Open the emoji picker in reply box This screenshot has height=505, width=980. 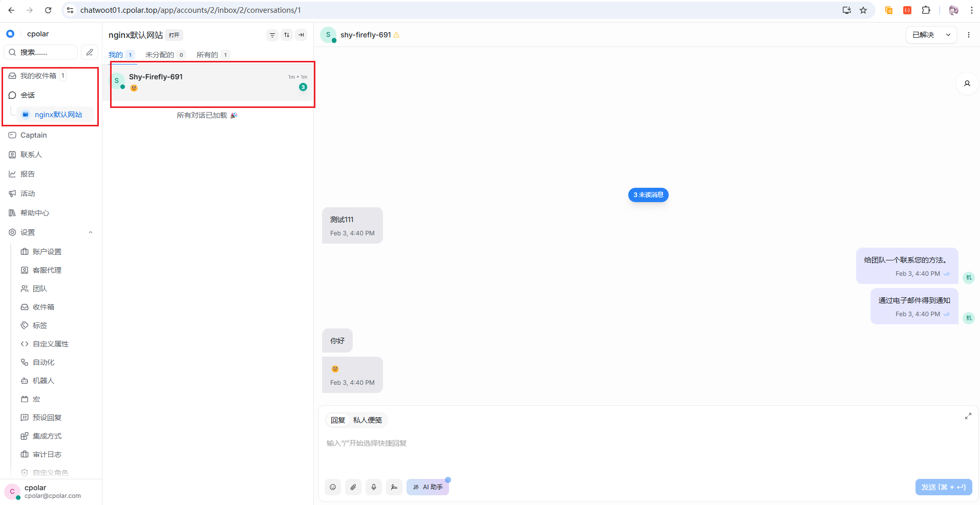333,487
